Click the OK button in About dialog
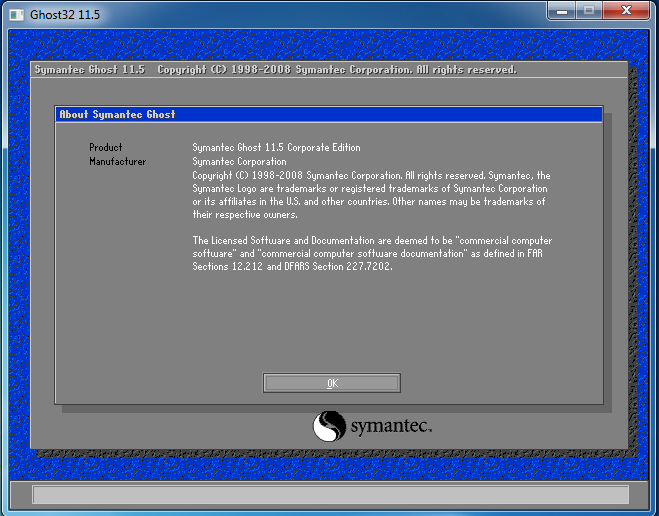659x516 pixels. [332, 383]
